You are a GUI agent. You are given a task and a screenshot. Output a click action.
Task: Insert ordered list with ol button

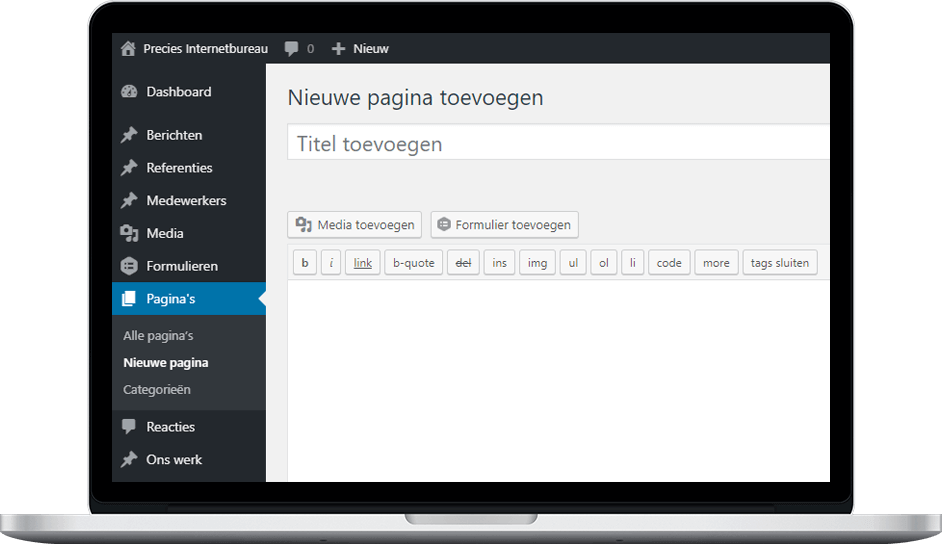pyautogui.click(x=604, y=262)
